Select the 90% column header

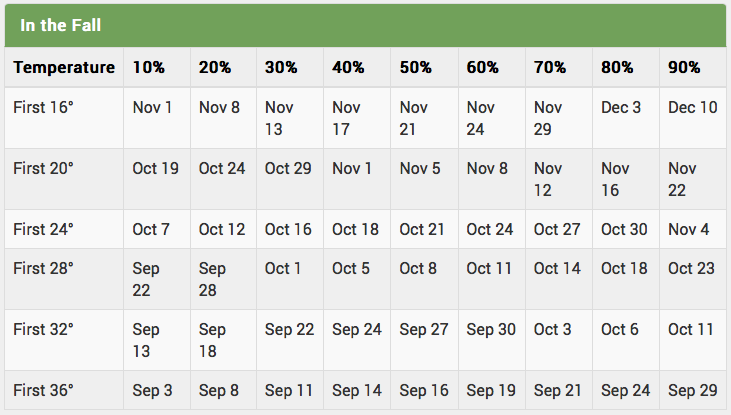tap(683, 68)
